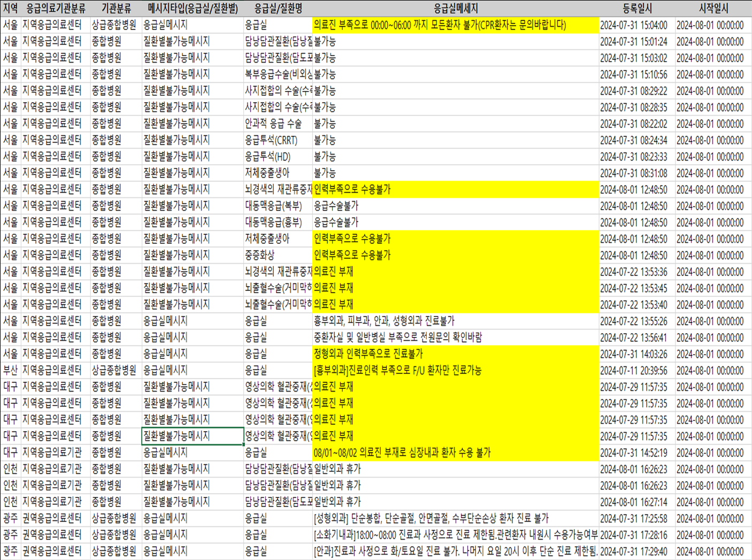Select the first 저체중출생아 cell
The height and width of the screenshot is (560, 752).
click(x=278, y=173)
